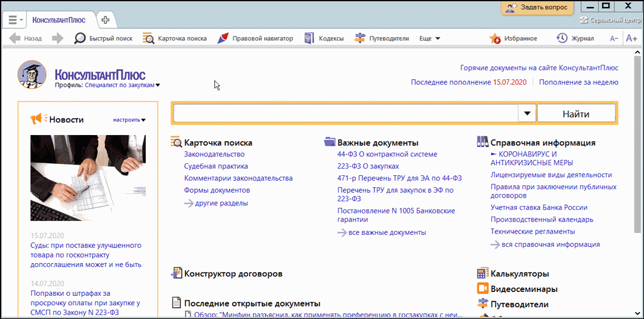Open Путеводители signpost in toolbar
This screenshot has width=644, height=319.
pyautogui.click(x=382, y=38)
